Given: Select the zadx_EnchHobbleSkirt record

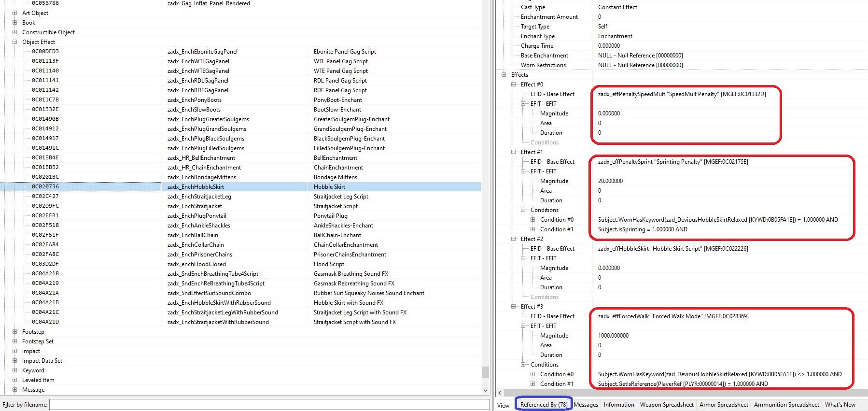Looking at the screenshot, I should click(240, 187).
